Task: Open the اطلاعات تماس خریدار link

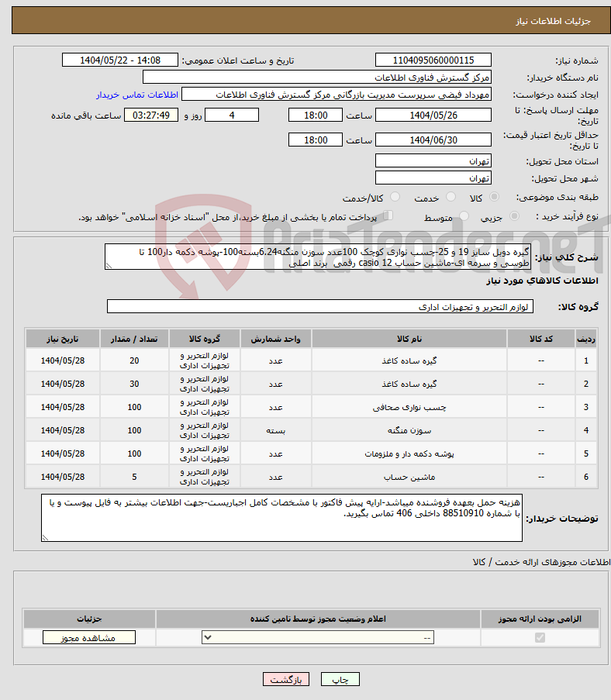Action: pos(137,95)
